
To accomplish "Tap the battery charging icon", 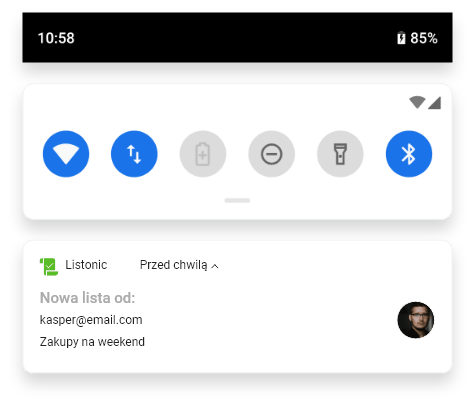I will tap(401, 38).
